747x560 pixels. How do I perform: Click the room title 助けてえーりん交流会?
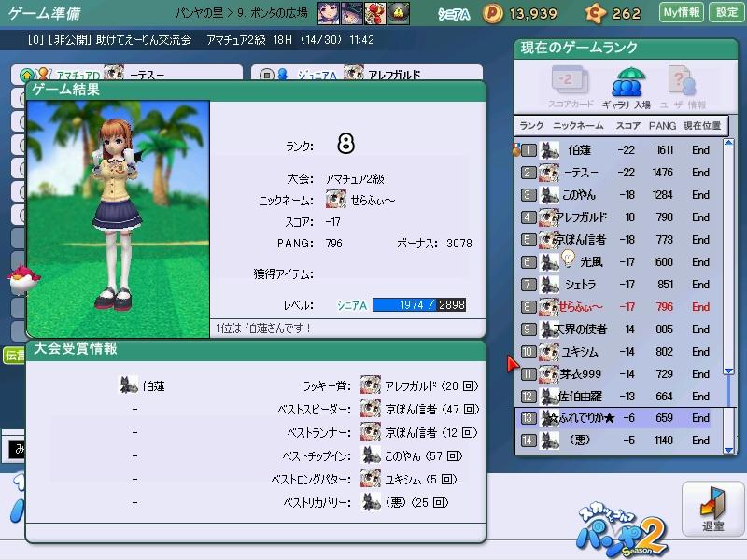144,40
